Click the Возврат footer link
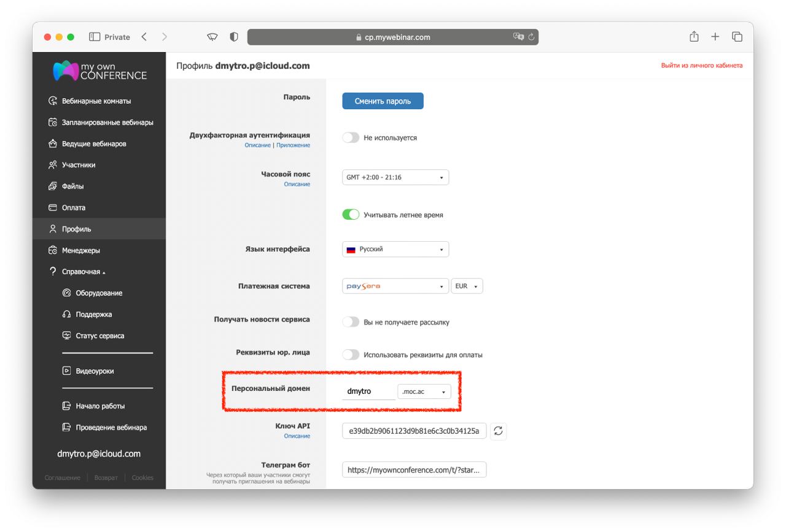The width and height of the screenshot is (786, 532). 106,478
